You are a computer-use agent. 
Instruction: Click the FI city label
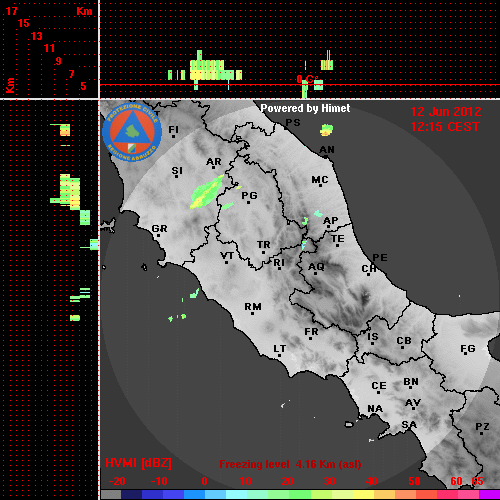click(x=173, y=129)
